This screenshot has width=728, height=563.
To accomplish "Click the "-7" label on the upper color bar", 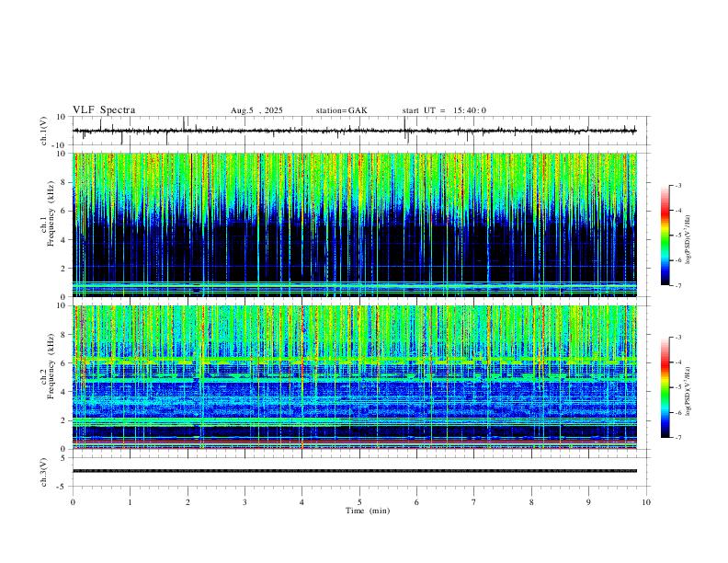I will pyautogui.click(x=677, y=285).
